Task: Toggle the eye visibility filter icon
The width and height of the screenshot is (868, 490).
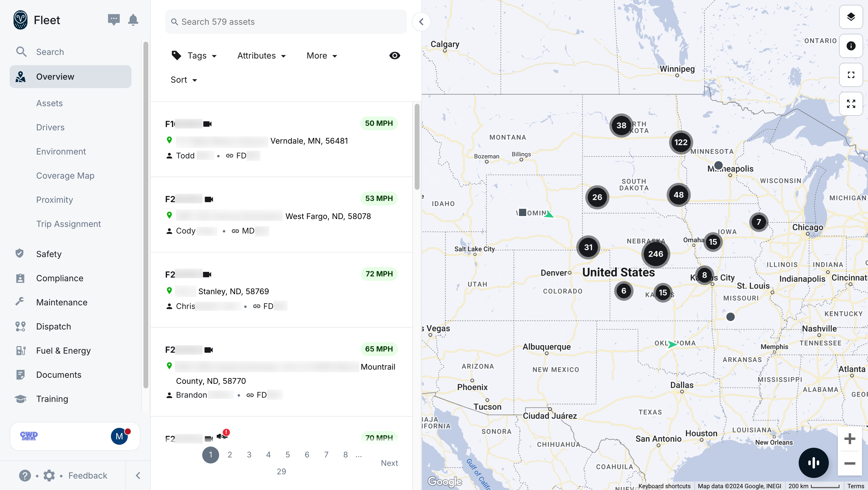Action: coord(394,55)
